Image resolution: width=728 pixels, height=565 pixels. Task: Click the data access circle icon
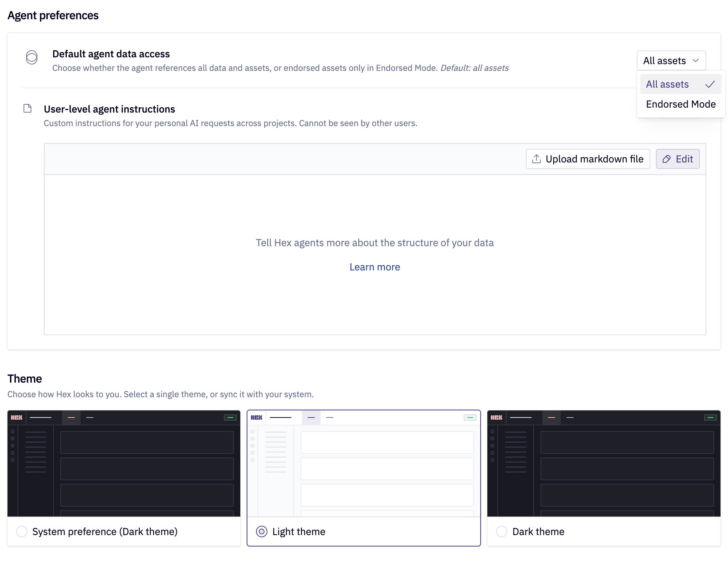[x=31, y=57]
